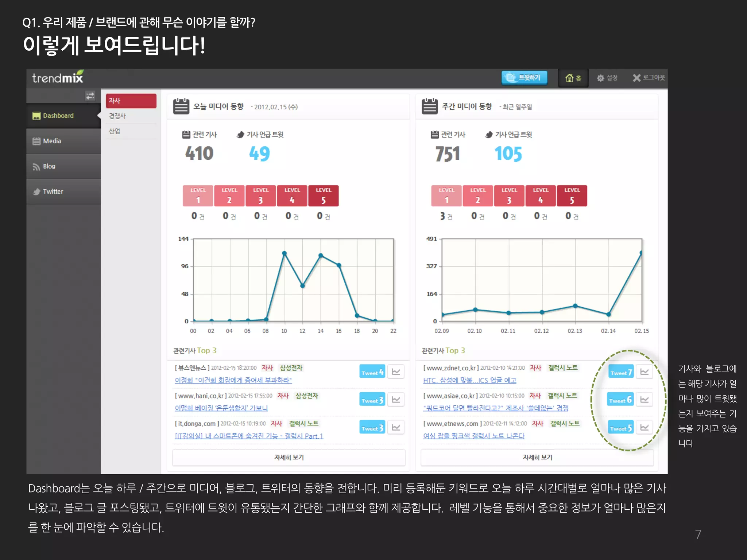Click Tweet 4 button for 뷰스앤뉴스 article
This screenshot has height=560, width=747.
click(372, 372)
